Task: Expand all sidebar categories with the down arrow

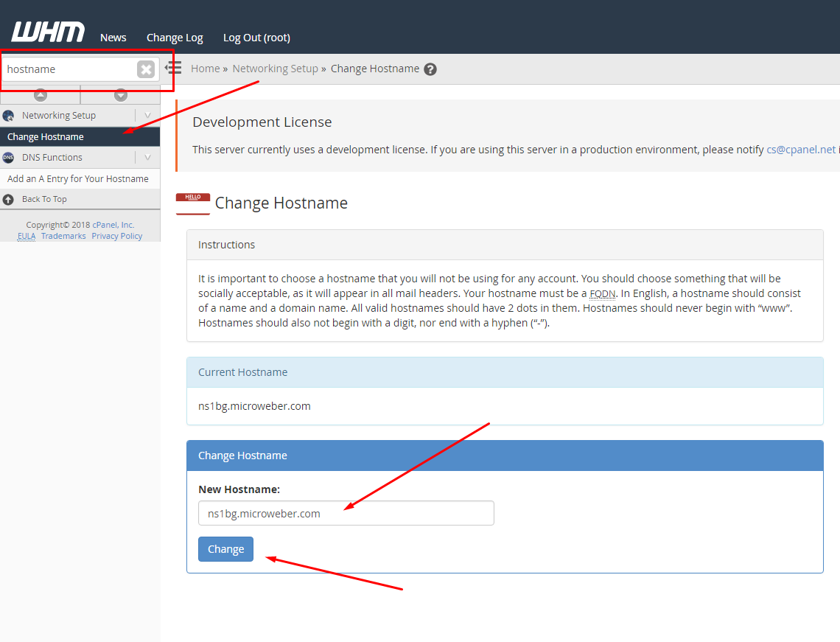Action: 121,95
